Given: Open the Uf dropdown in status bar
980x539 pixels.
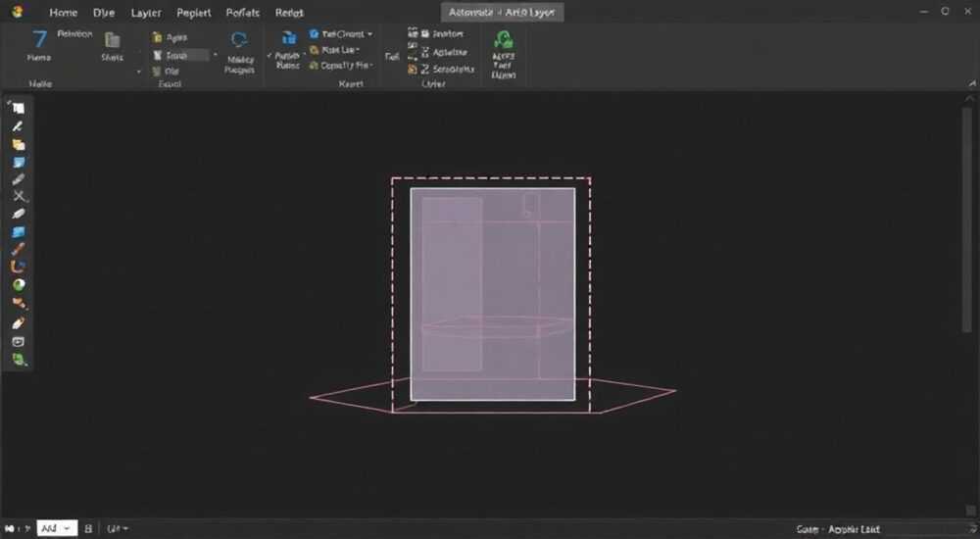Looking at the screenshot, I should (118, 529).
